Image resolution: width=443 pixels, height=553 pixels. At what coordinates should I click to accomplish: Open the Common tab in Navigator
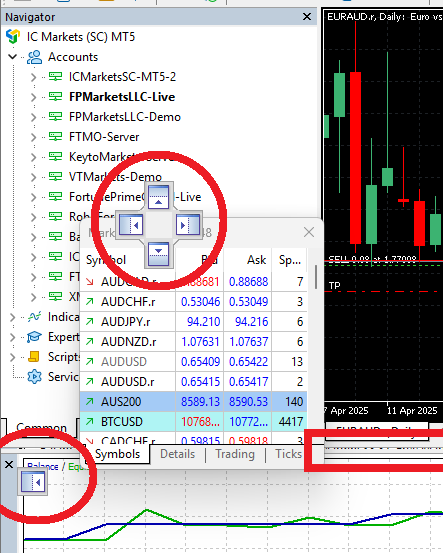41,427
